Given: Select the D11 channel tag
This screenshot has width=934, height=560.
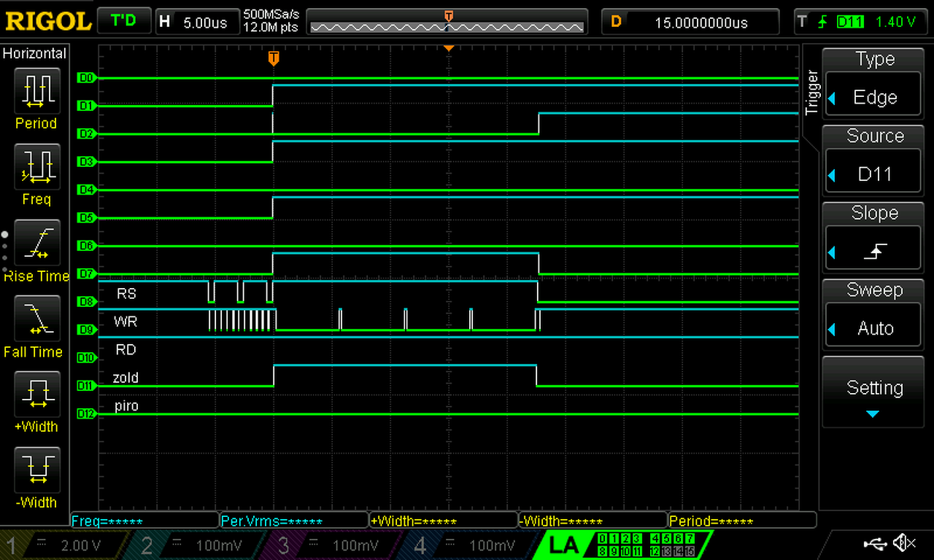Looking at the screenshot, I should pyautogui.click(x=86, y=386).
